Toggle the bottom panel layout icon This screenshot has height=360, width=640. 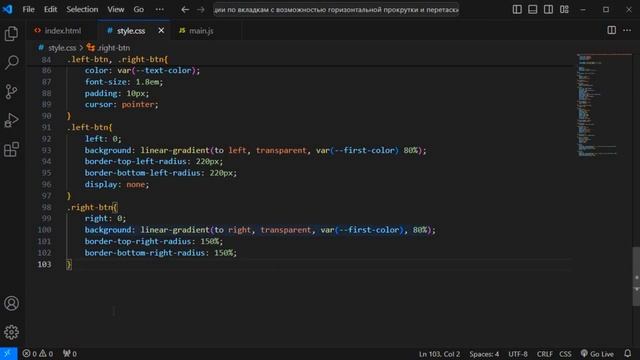click(x=532, y=9)
